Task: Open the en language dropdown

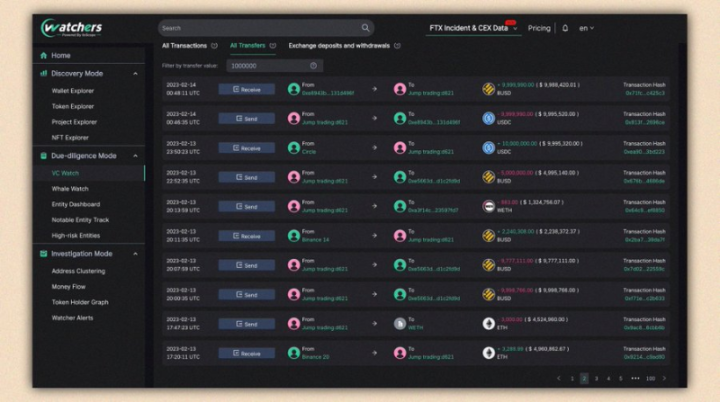Action: (586, 28)
